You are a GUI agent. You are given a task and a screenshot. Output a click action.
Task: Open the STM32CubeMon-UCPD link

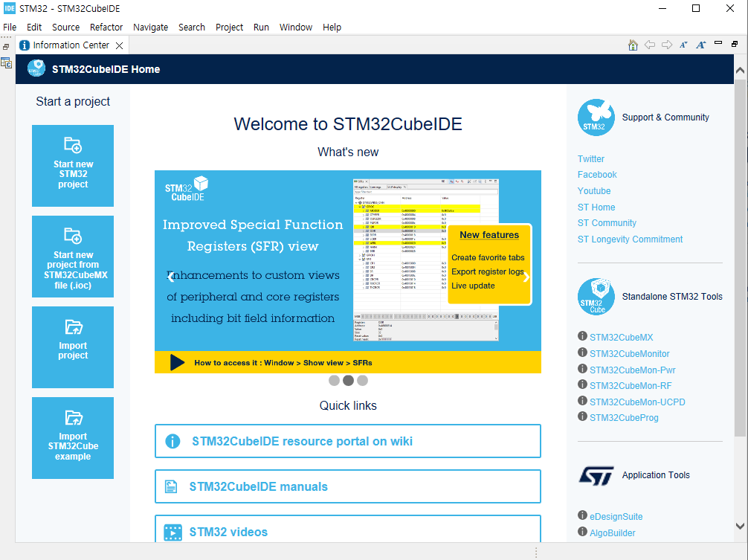pos(637,402)
